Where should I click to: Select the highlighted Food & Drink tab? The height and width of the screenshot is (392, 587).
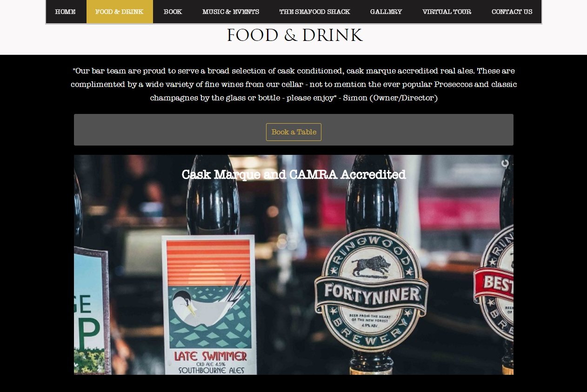pos(120,12)
